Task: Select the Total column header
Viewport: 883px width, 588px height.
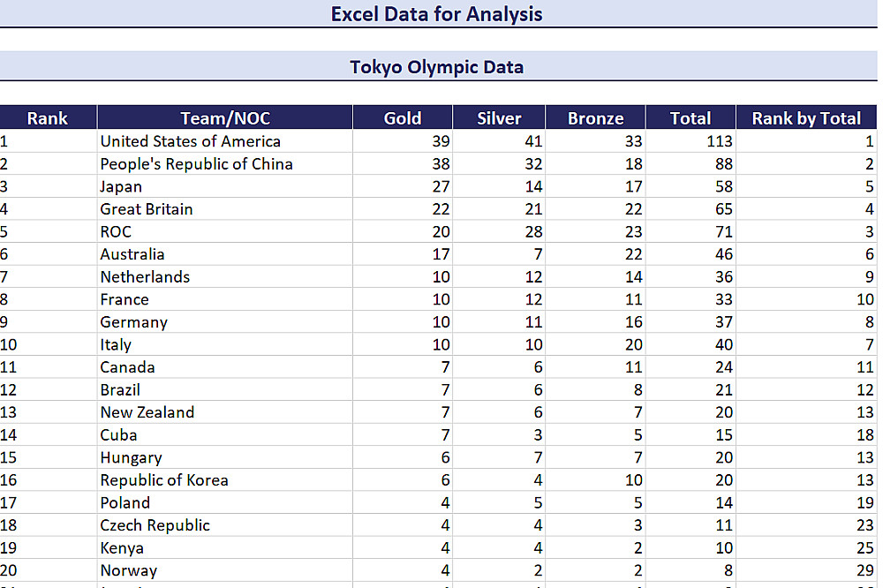Action: [x=691, y=118]
